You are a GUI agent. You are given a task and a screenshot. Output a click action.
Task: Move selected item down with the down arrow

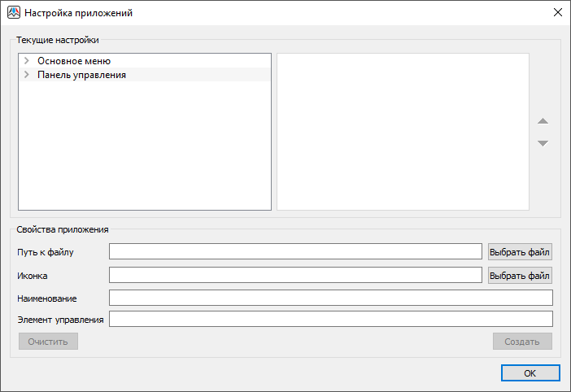(543, 143)
